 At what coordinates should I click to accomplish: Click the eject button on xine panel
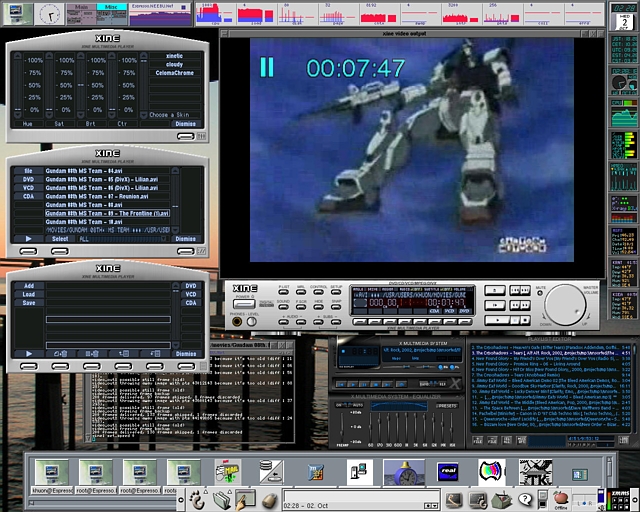(495, 290)
